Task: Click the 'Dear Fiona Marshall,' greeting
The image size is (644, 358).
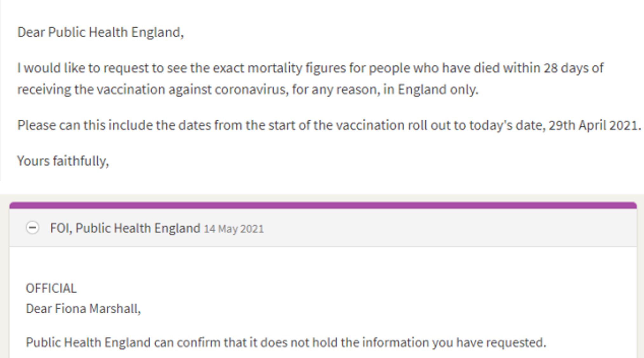Action: pyautogui.click(x=83, y=309)
